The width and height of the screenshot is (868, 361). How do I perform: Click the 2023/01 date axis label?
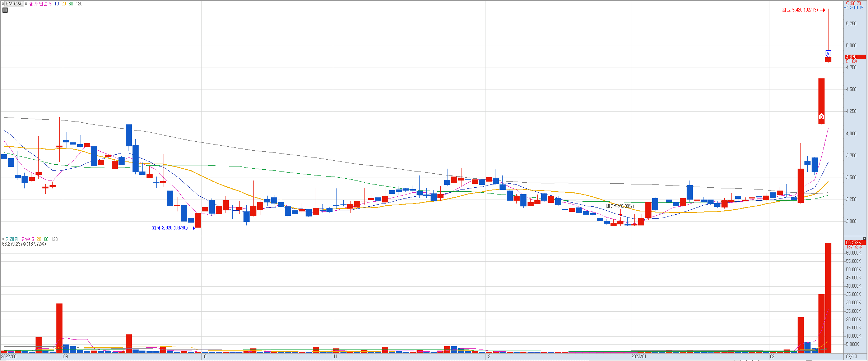click(639, 357)
